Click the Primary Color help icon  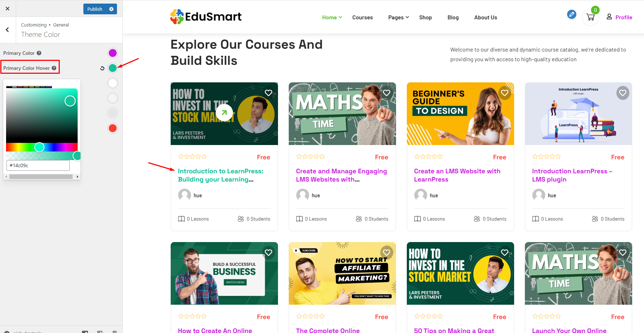pos(39,53)
